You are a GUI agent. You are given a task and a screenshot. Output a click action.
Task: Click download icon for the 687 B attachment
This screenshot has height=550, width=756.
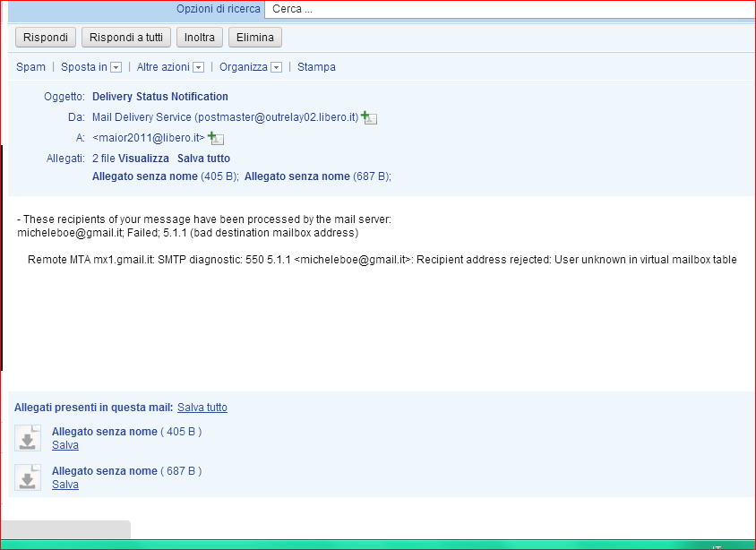[x=28, y=477]
